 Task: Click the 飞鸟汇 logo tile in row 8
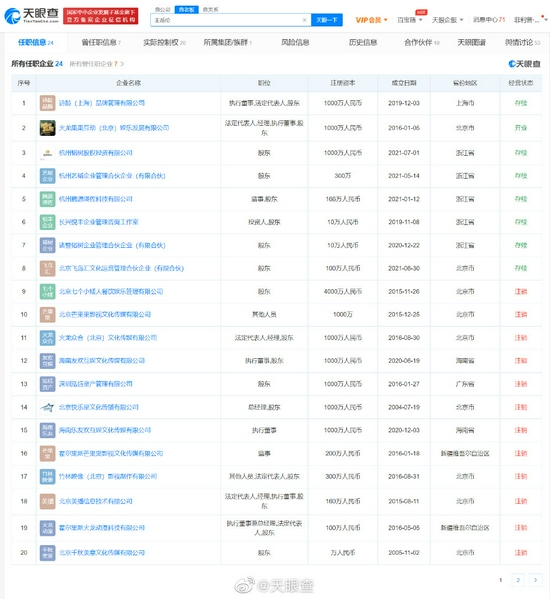click(x=47, y=268)
